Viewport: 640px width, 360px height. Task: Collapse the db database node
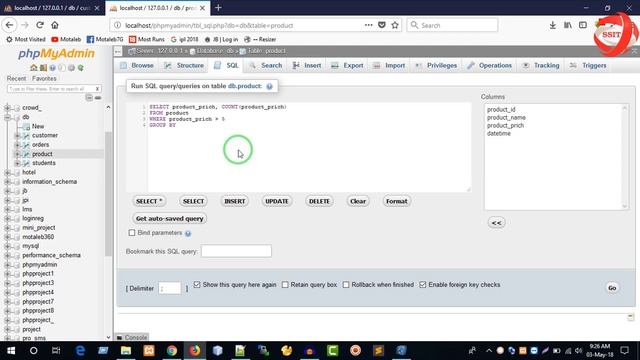tap(7, 117)
